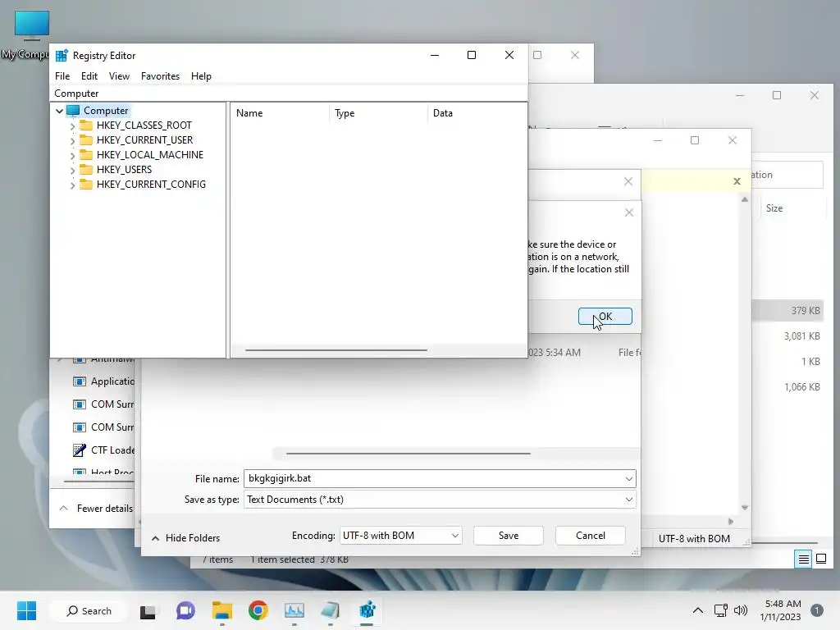This screenshot has width=840, height=630.
Task: Open the View menu in Registry Editor
Action: (x=119, y=76)
